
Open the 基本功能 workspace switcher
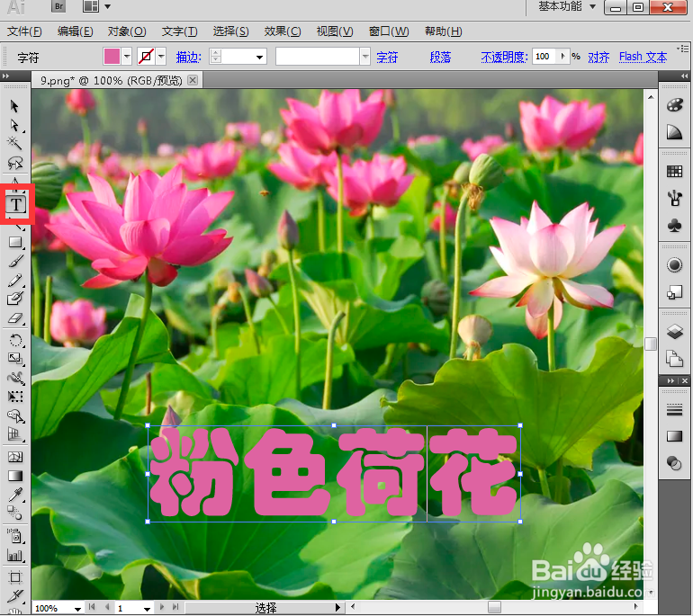pyautogui.click(x=567, y=6)
